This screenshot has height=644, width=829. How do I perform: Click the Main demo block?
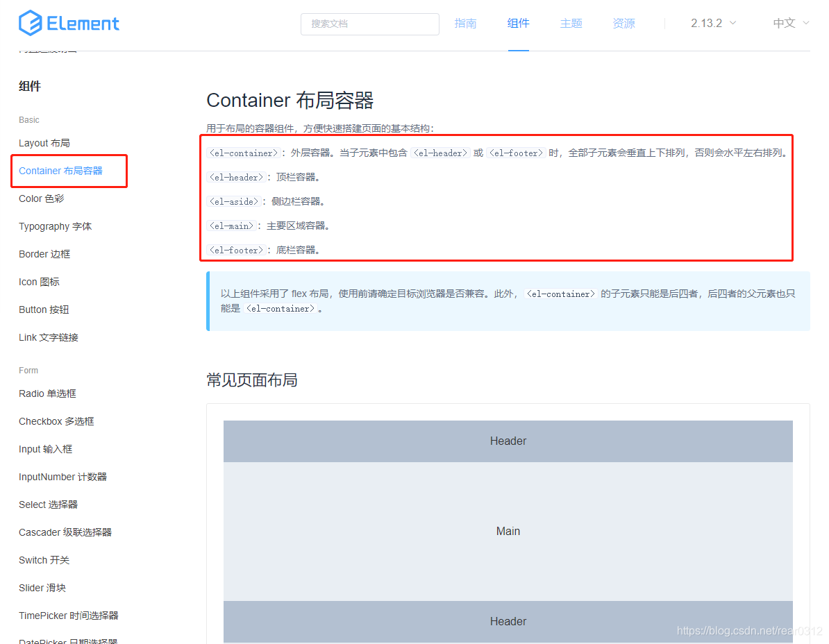pyautogui.click(x=508, y=532)
